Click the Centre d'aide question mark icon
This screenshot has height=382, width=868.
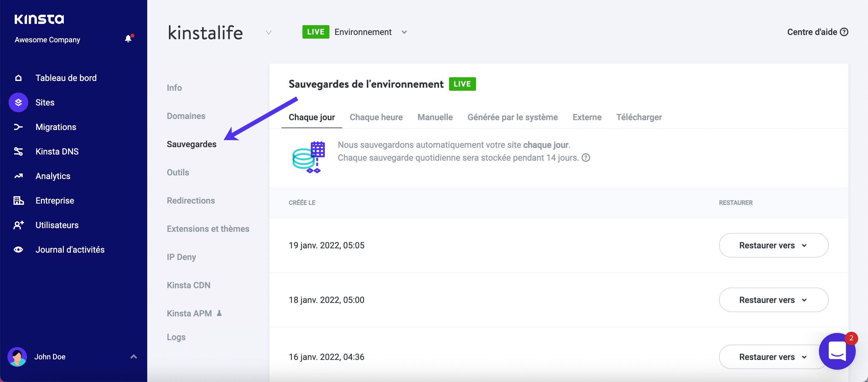tap(844, 32)
